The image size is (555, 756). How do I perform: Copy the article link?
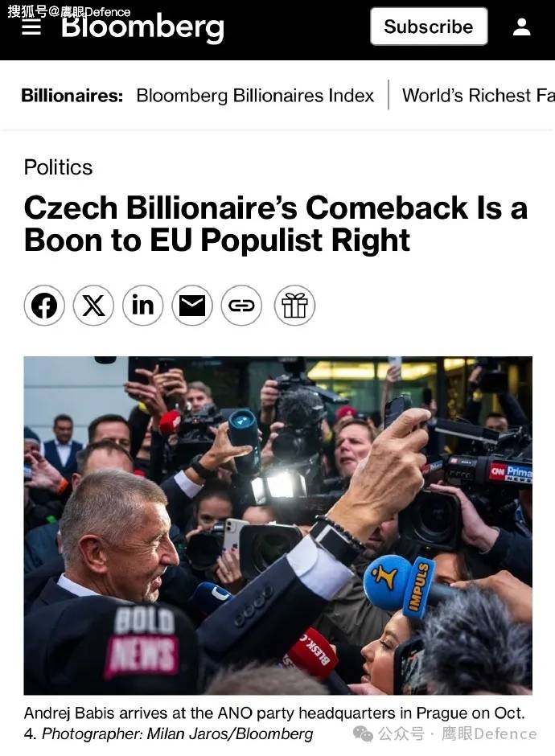[241, 306]
